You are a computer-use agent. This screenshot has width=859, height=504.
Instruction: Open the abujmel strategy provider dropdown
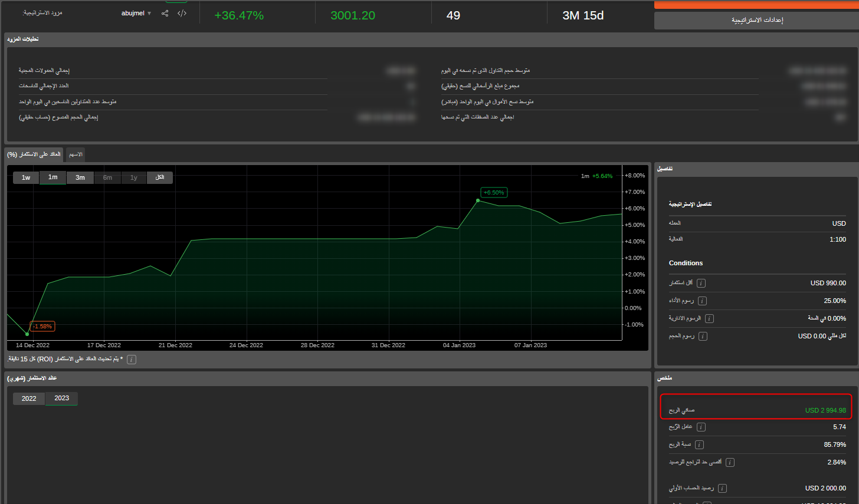point(136,13)
